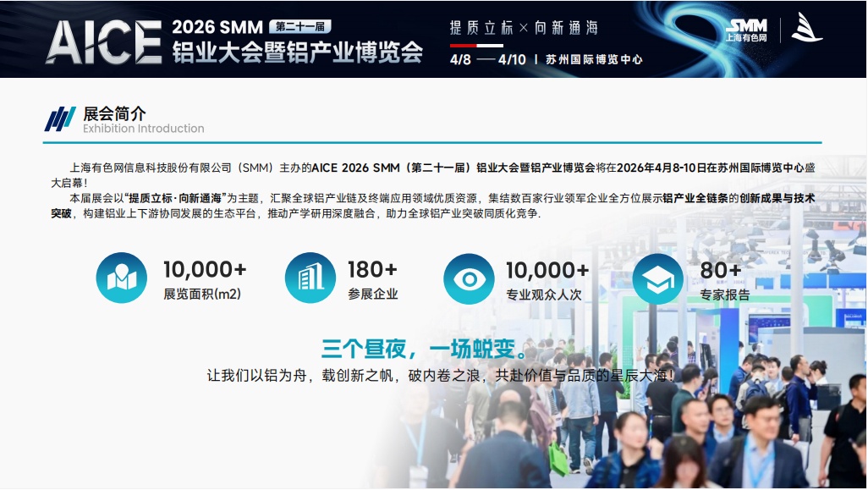Click the building icon for 参展企业
Screen dimensions: 868x490
310,278
